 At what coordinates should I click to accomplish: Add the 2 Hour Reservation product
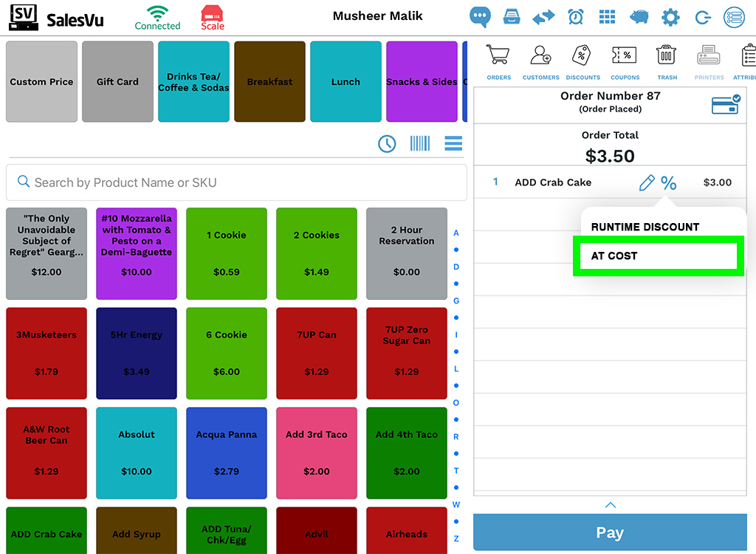tap(407, 254)
